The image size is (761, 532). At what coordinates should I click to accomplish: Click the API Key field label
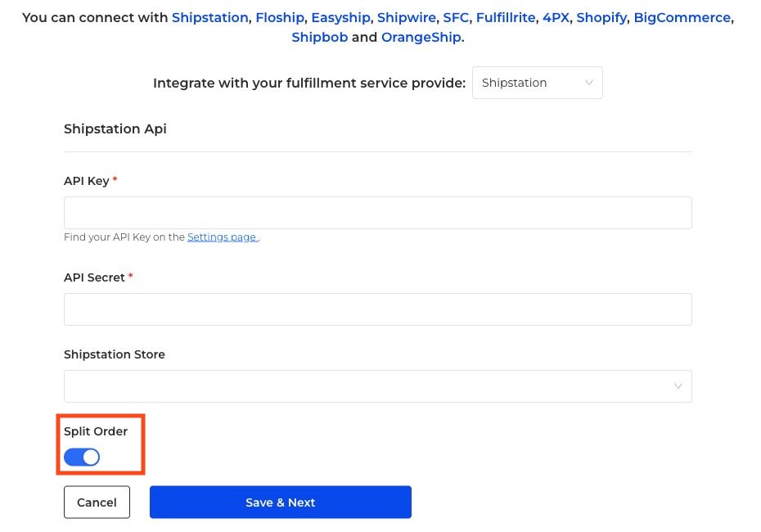tap(87, 181)
